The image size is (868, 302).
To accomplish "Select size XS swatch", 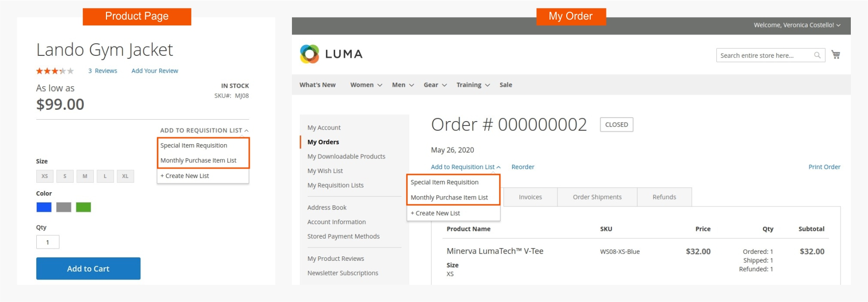I will point(45,176).
